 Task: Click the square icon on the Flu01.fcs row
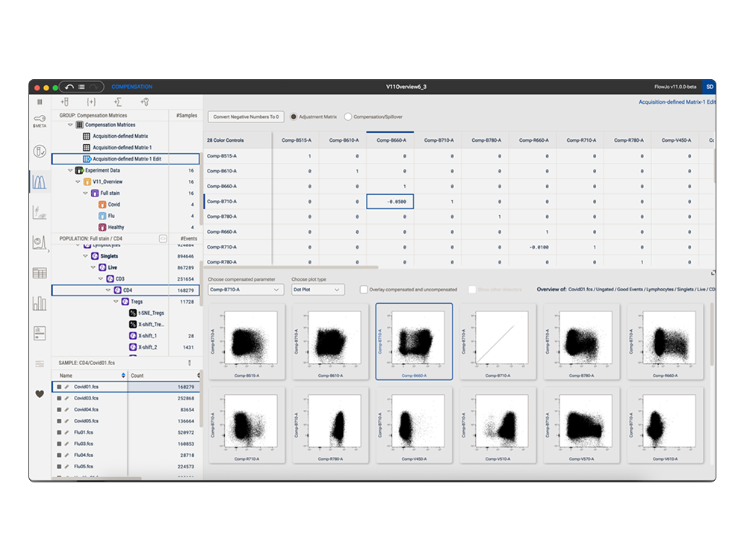pyautogui.click(x=59, y=432)
